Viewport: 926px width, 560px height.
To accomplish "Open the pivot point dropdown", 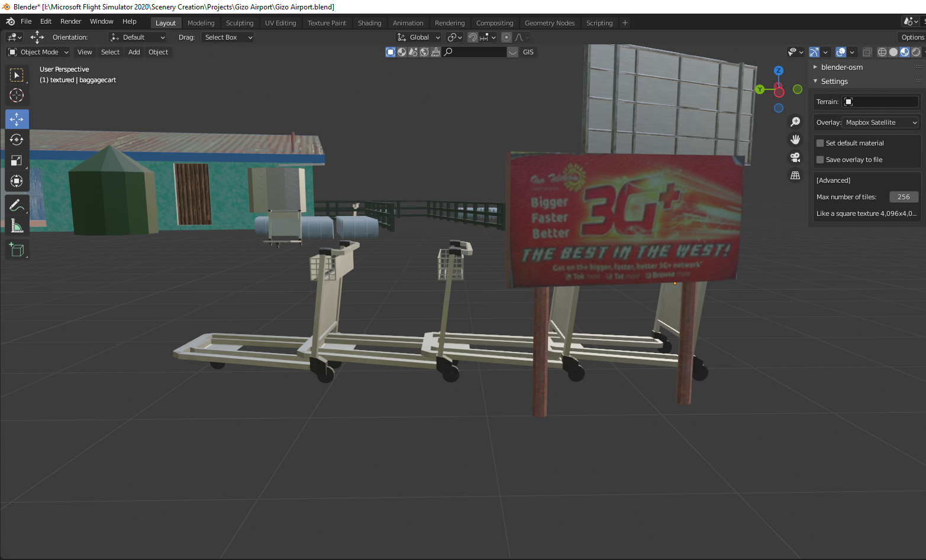I will pyautogui.click(x=454, y=37).
